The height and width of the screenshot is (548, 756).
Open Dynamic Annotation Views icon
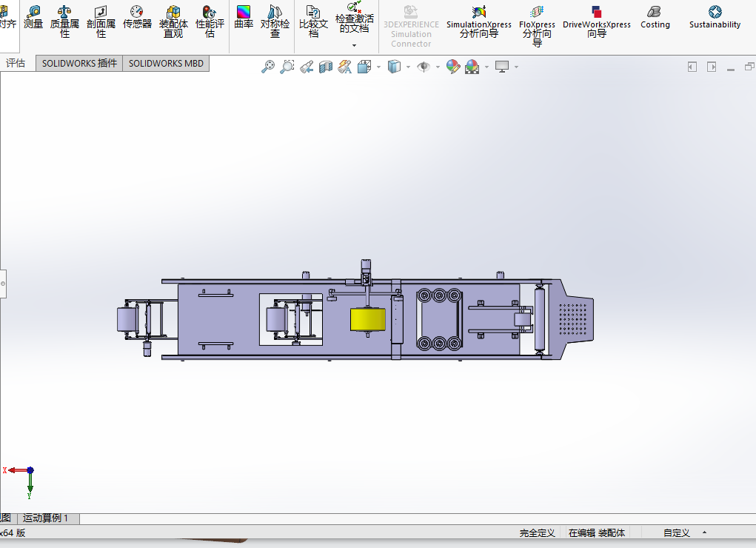click(x=345, y=67)
